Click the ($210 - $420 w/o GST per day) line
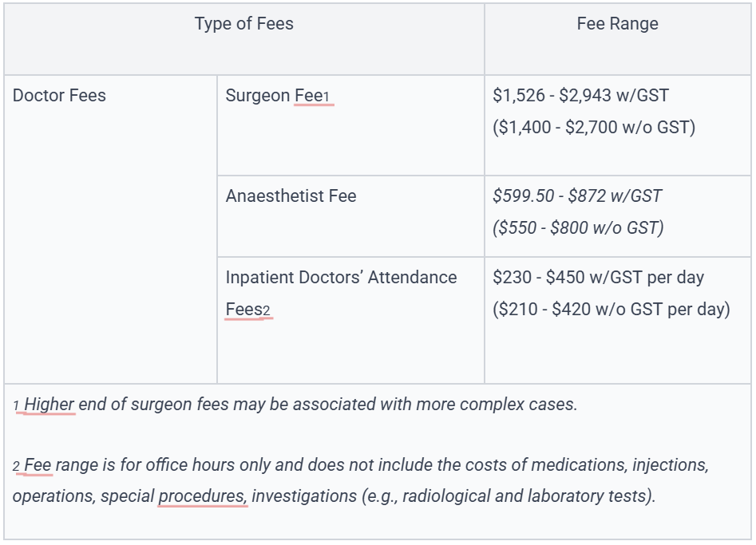756x545 pixels. point(612,310)
